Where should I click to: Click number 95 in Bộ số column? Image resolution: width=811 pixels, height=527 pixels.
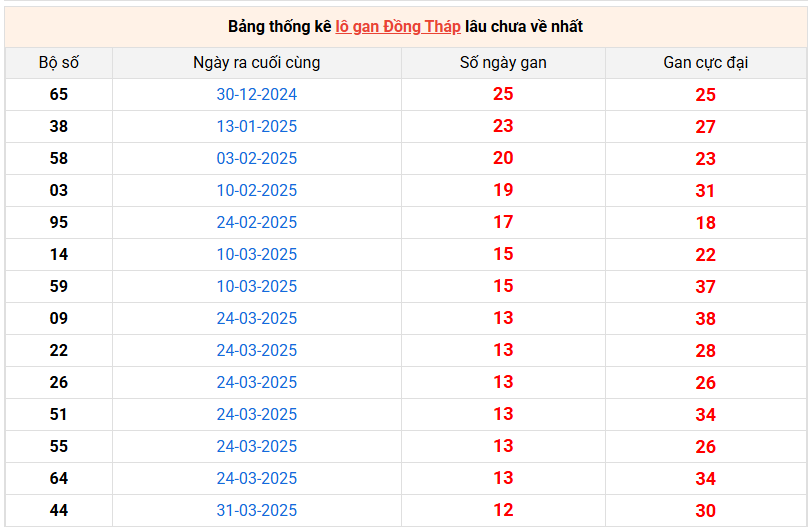click(59, 223)
